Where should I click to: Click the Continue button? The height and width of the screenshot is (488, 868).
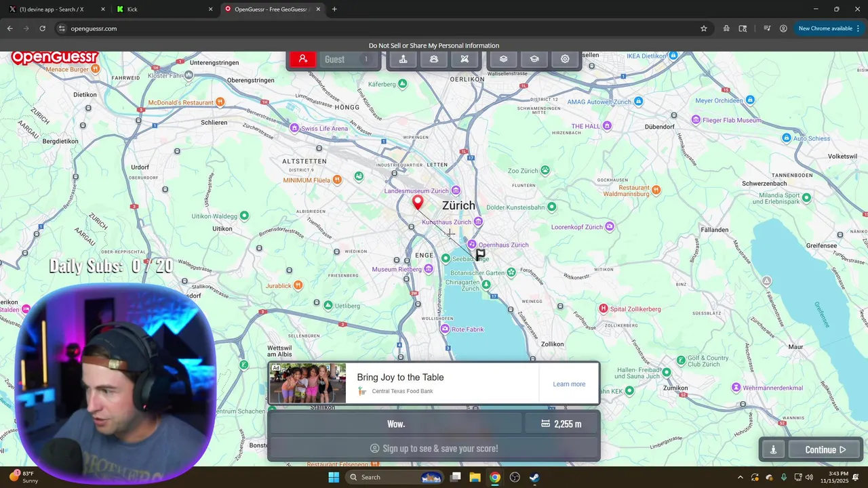(x=825, y=449)
